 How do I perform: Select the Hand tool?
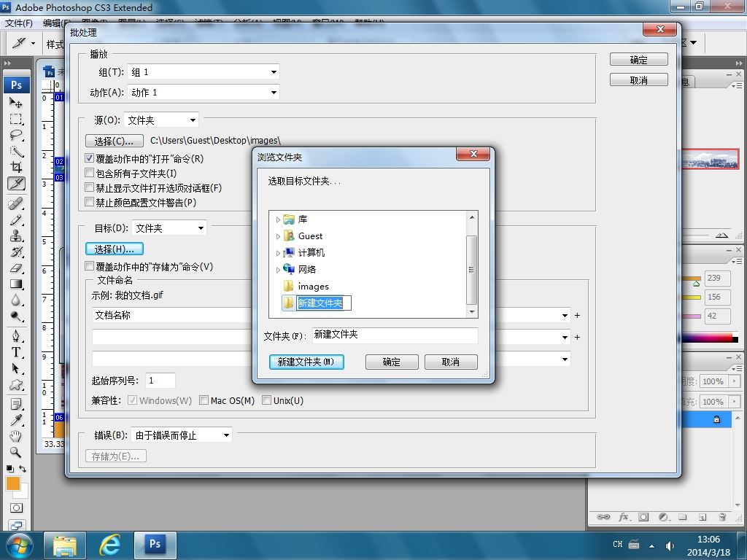pyautogui.click(x=16, y=436)
